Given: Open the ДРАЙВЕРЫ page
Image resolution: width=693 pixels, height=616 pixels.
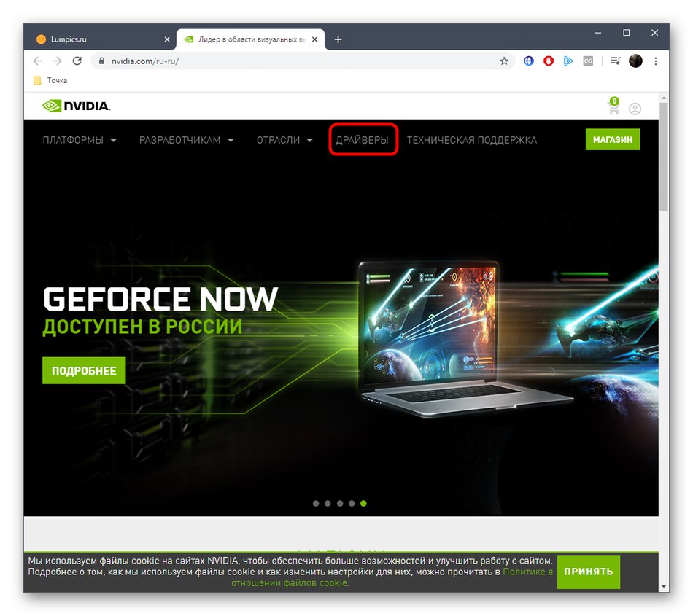Looking at the screenshot, I should coord(362,140).
